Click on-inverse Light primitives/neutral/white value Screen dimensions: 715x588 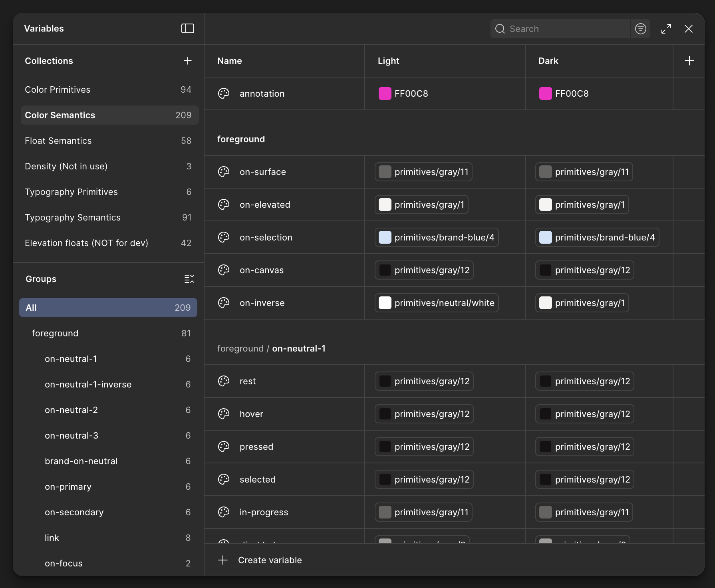pyautogui.click(x=437, y=303)
